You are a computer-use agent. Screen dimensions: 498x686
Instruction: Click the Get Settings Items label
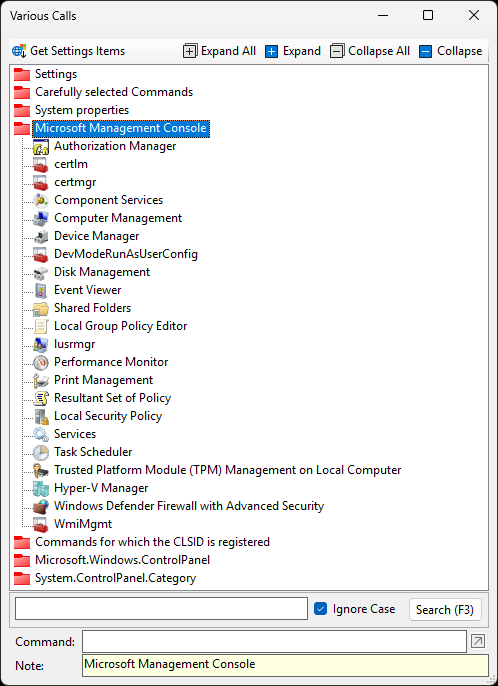pyautogui.click(x=77, y=51)
